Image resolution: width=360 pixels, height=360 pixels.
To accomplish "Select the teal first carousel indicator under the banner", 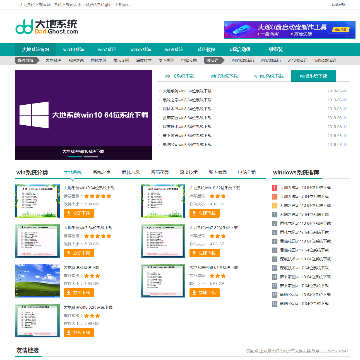I will [75, 156].
